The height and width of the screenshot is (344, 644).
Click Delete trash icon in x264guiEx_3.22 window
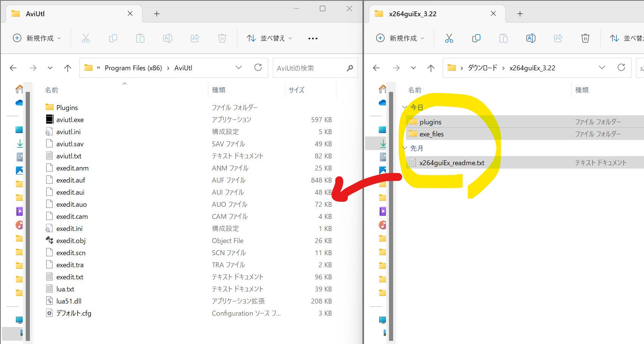(585, 38)
